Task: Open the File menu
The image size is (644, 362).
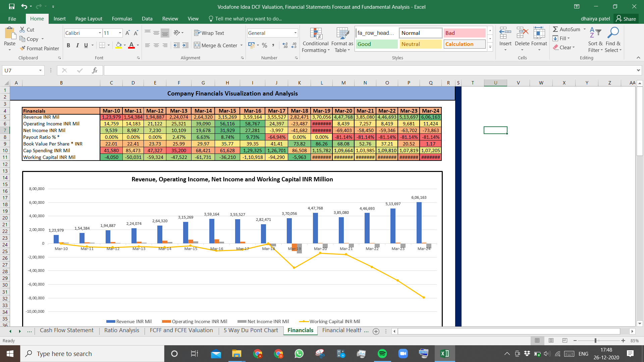Action: coord(12,19)
